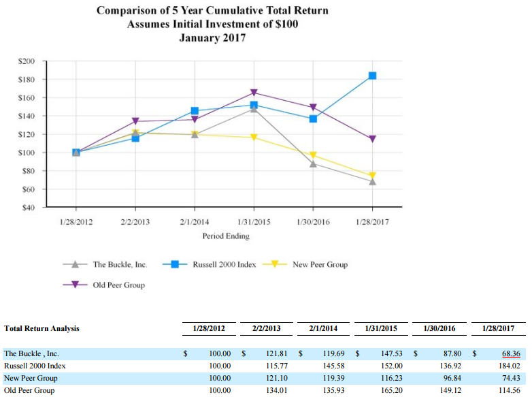Click The Buckle, Inc. gray triangle legend marker
Viewport: 532px width, 397px height.
tap(76, 264)
